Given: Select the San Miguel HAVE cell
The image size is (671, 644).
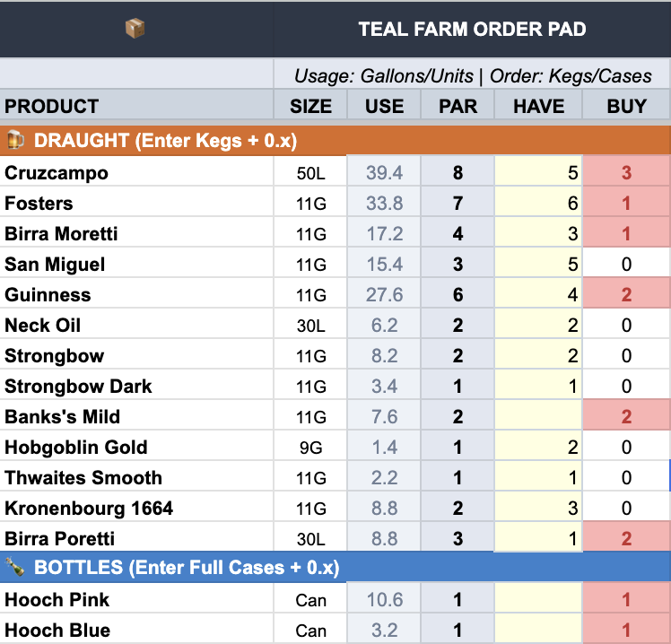Looking at the screenshot, I should [538, 265].
